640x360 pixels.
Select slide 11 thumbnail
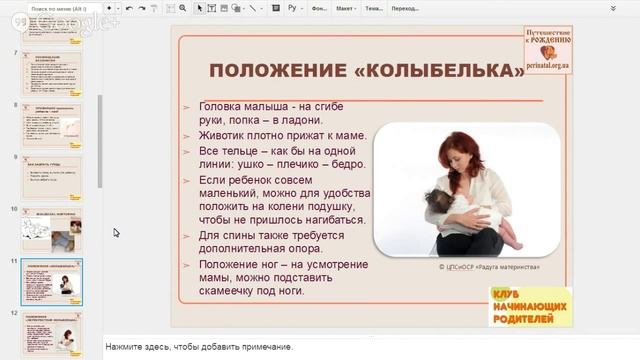coord(52,282)
